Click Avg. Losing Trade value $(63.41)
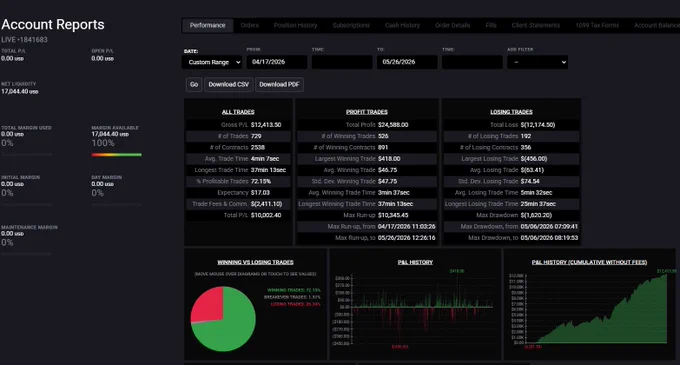Viewport: 680px width, 365px height. tap(532, 170)
